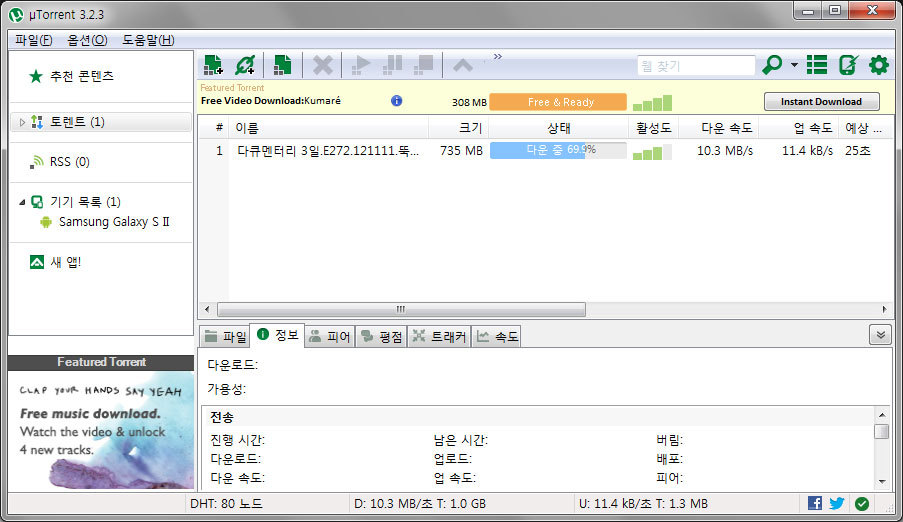Click the Featured Torrent ad thumbnail
The image size is (903, 522).
point(101,430)
